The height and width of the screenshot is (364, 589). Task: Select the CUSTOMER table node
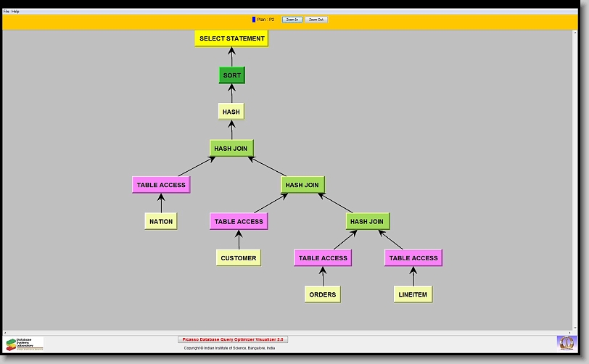click(x=238, y=257)
